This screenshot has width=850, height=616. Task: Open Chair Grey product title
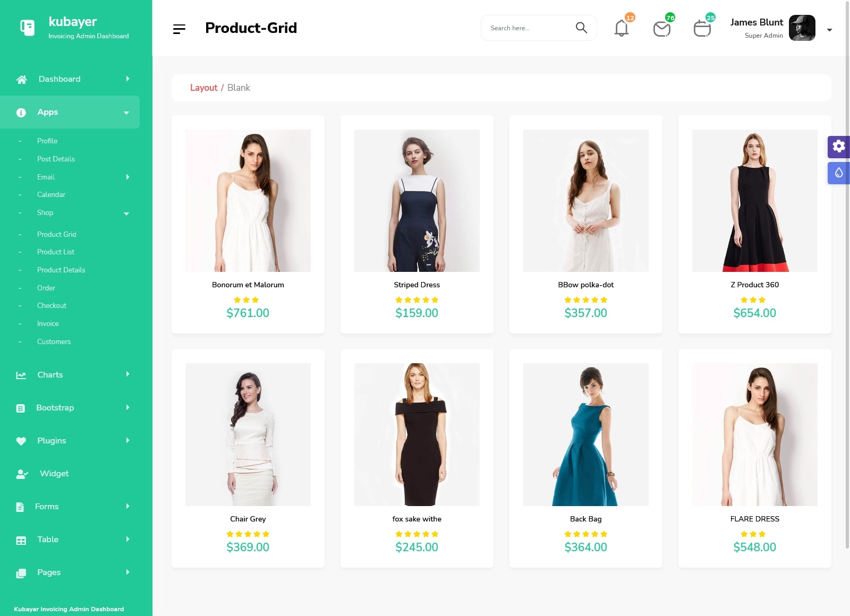(x=248, y=519)
